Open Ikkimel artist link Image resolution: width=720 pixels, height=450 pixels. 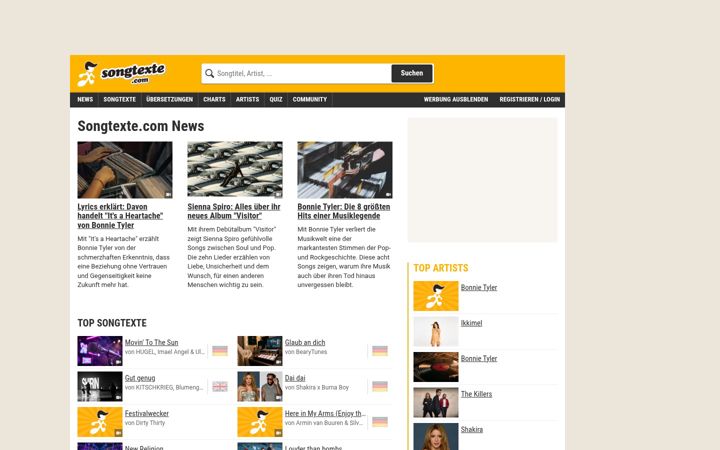pyautogui.click(x=472, y=323)
